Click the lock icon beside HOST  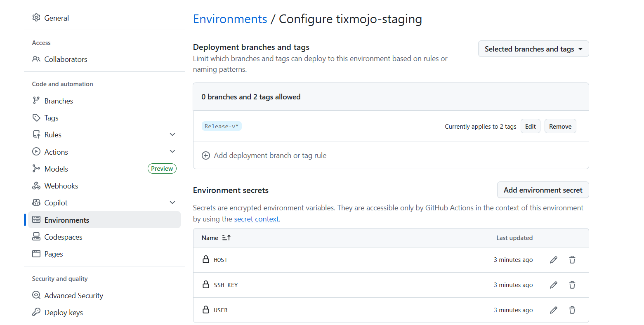coord(206,259)
